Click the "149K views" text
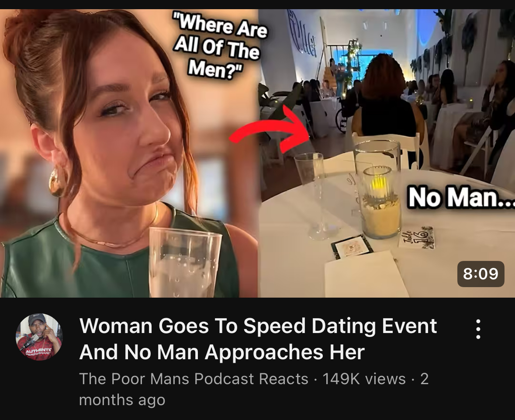 click(x=364, y=378)
